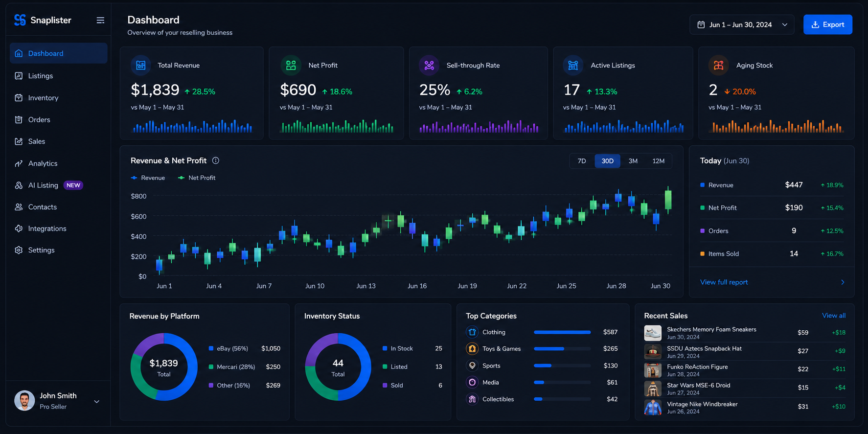
Task: Click the Sports category icon
Action: pyautogui.click(x=472, y=365)
